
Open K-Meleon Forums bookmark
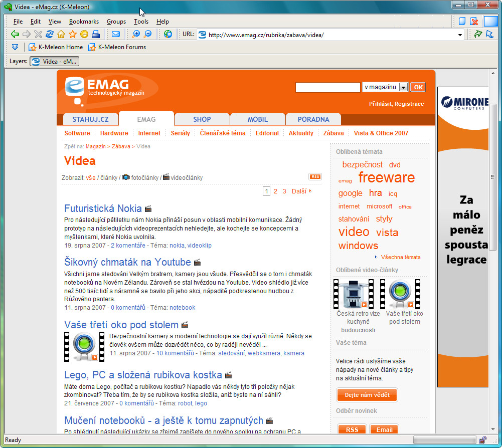tap(117, 48)
